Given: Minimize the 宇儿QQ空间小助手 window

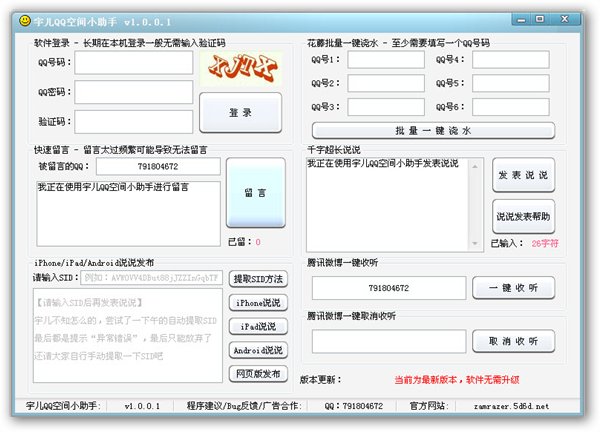Looking at the screenshot, I should pos(522,20).
